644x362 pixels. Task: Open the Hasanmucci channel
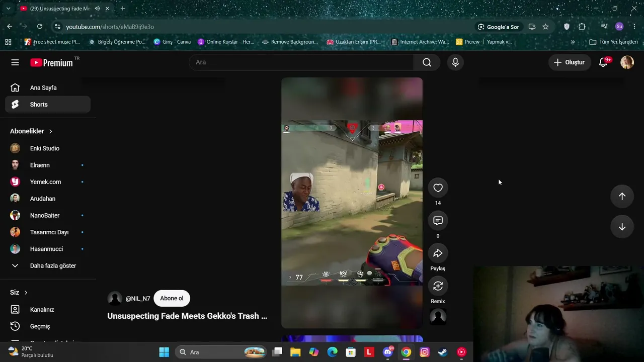(x=48, y=249)
